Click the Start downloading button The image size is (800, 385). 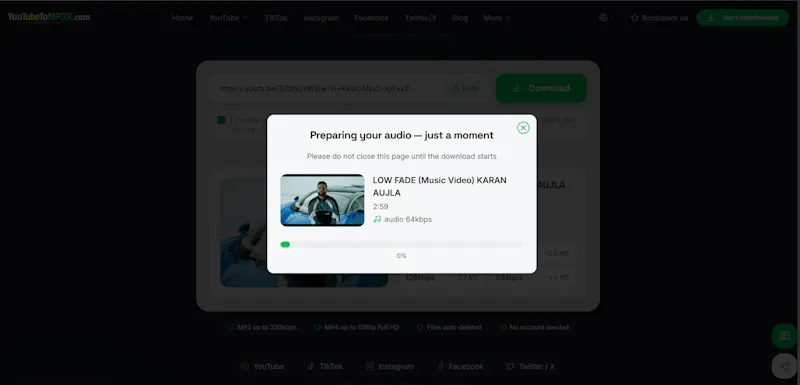coord(743,18)
